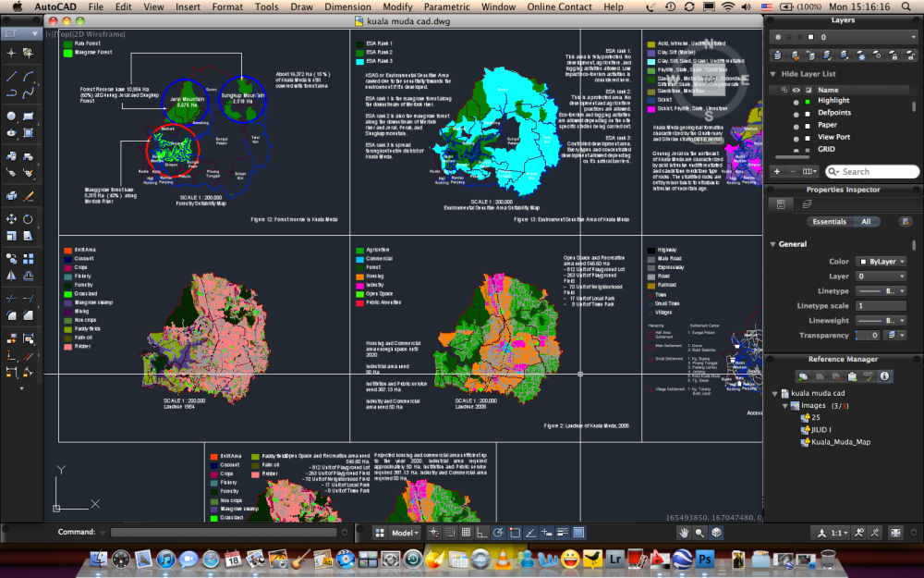This screenshot has height=578, width=924.
Task: Click the layer Search field
Action: click(868, 171)
